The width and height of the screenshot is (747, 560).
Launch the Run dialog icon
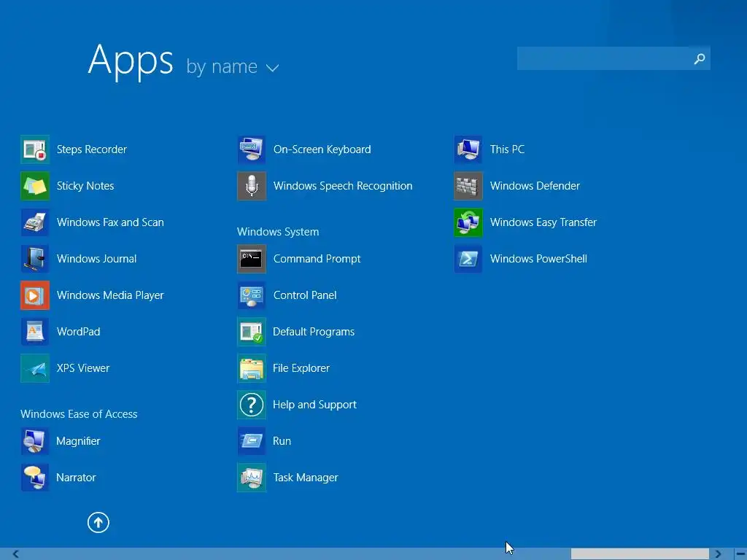(x=252, y=441)
